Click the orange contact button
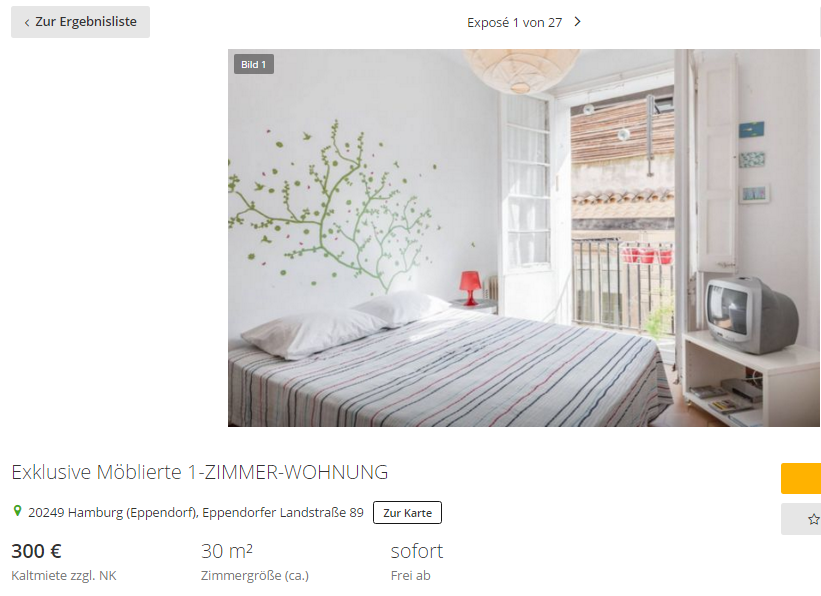821x596 pixels. click(x=801, y=478)
